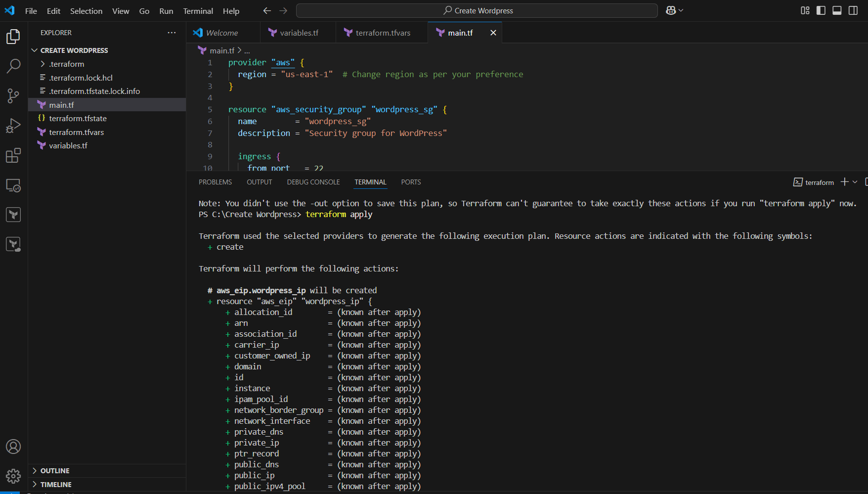The height and width of the screenshot is (494, 868).
Task: Select the TERMINAL panel tab
Action: (370, 182)
